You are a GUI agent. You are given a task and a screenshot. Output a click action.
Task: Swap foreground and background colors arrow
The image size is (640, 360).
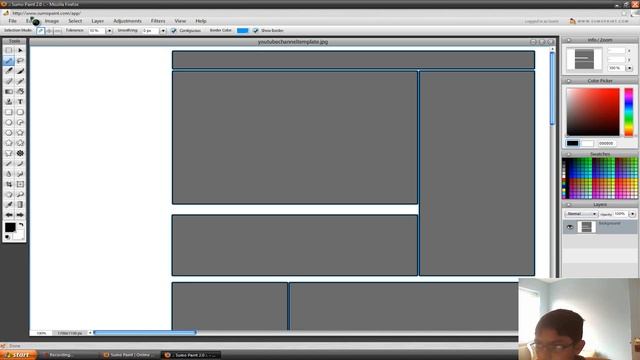(x=21, y=225)
